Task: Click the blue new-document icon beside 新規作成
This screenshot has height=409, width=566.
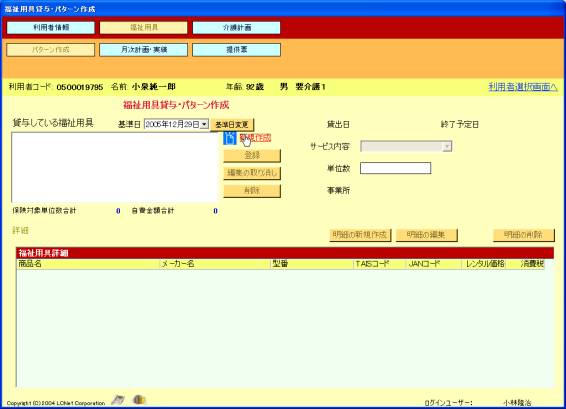Action: (x=230, y=138)
